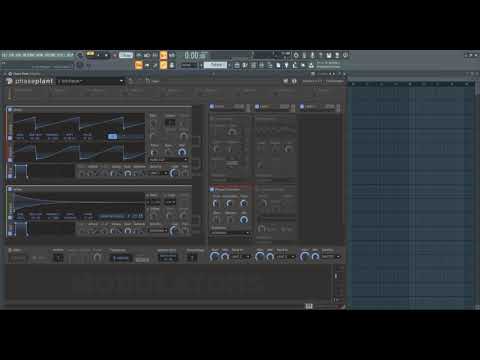Open the Mixer from the toolbar
The height and width of the screenshot is (360, 480).
click(x=262, y=65)
